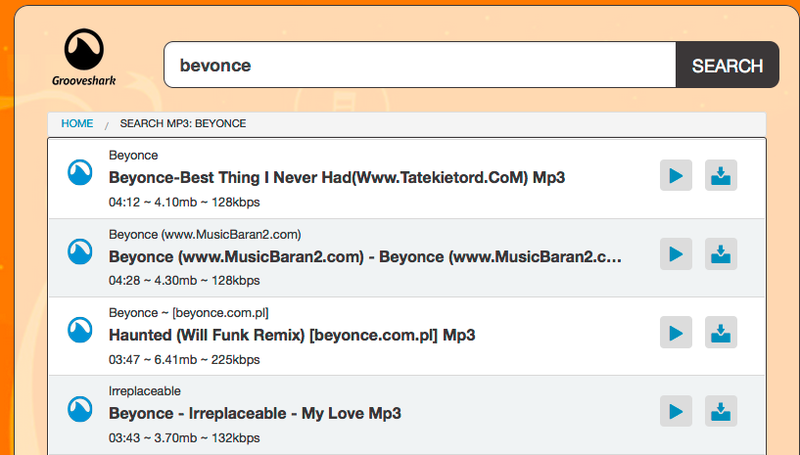Click Grooveshark icon beside MusicBaran2.com track
The image size is (800, 455).
tap(80, 251)
